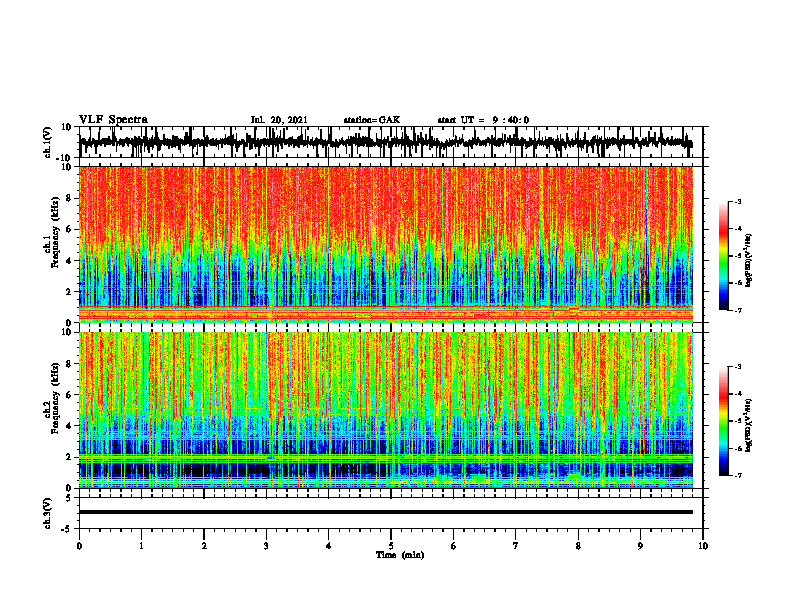Click the ch.1 "Frequency (kHz)" axis label
Image resolution: width=792 pixels, height=612 pixels.
click(56, 232)
